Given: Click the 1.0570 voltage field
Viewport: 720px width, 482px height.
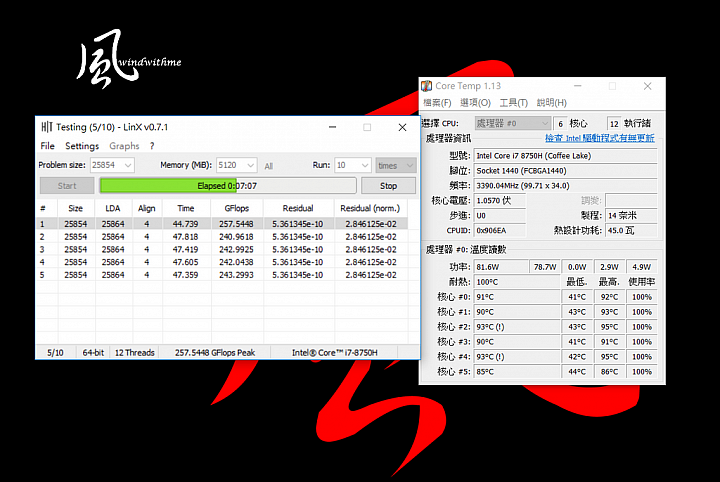Looking at the screenshot, I should 500,201.
